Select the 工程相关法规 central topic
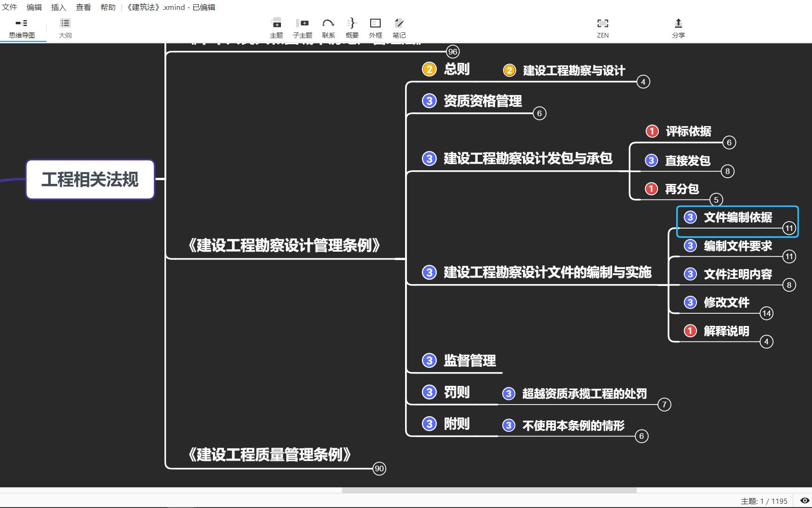Image resolution: width=812 pixels, height=508 pixels. (x=90, y=179)
